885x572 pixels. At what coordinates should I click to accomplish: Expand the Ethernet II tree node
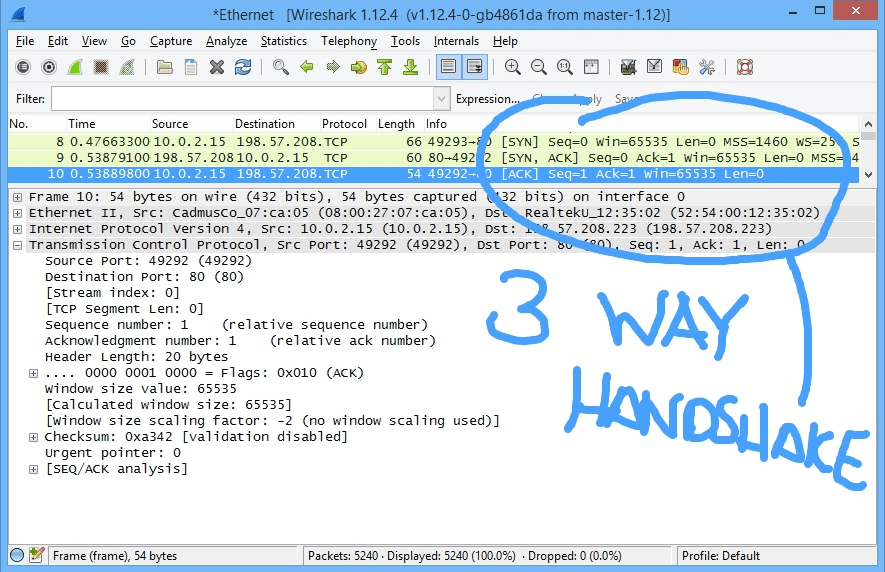coord(18,213)
